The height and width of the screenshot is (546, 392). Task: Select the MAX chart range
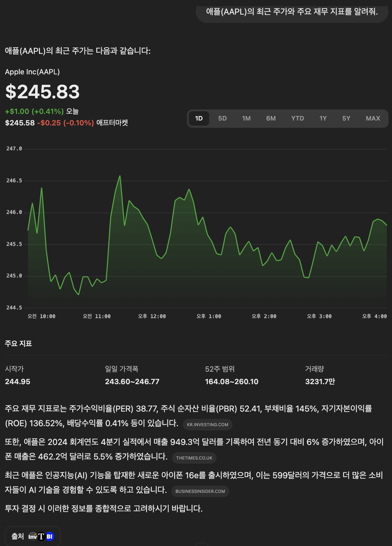pyautogui.click(x=373, y=118)
